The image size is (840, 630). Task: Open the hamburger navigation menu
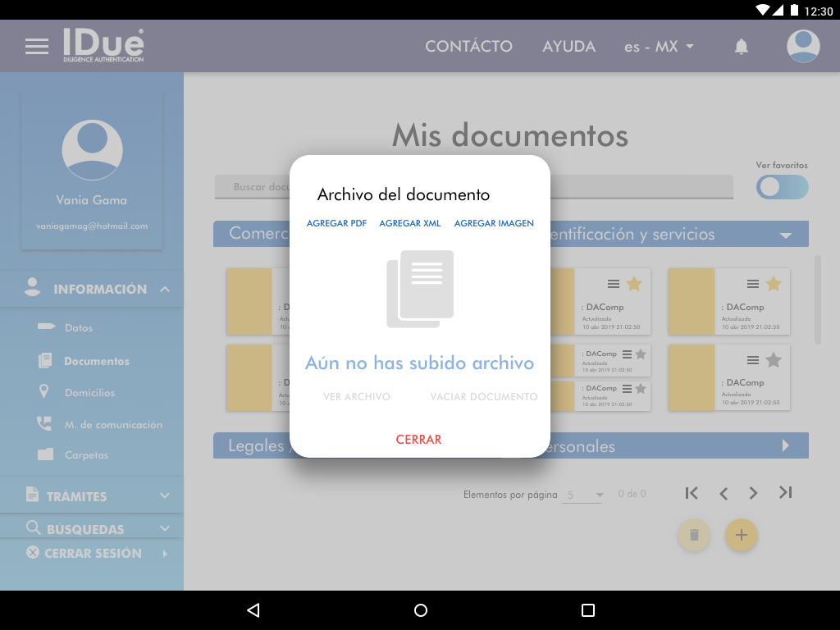click(x=37, y=47)
